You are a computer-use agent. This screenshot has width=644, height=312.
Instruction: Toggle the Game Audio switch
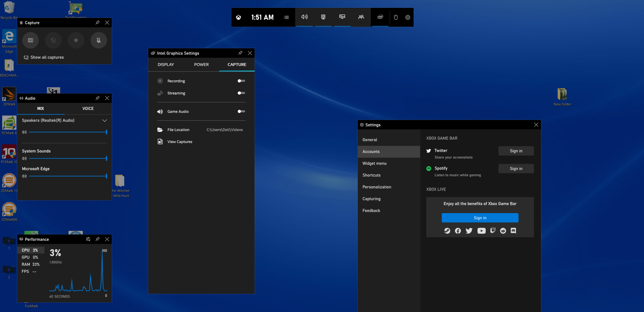click(x=241, y=111)
